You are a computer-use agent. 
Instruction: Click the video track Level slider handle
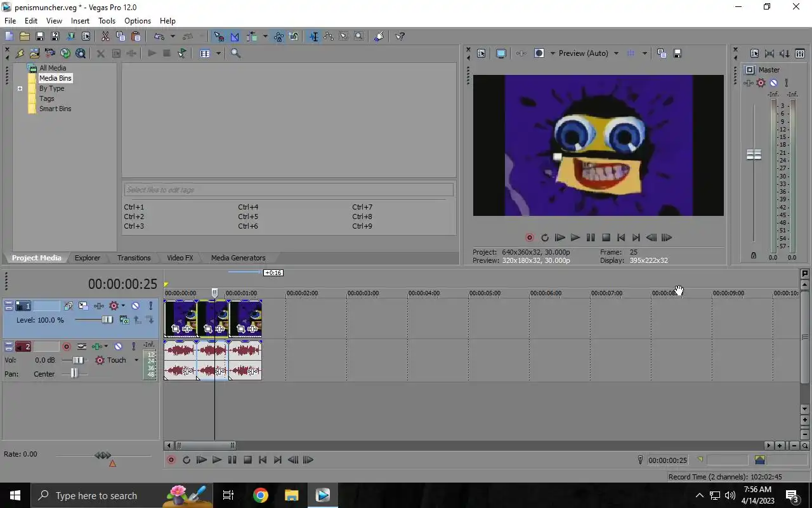click(107, 320)
